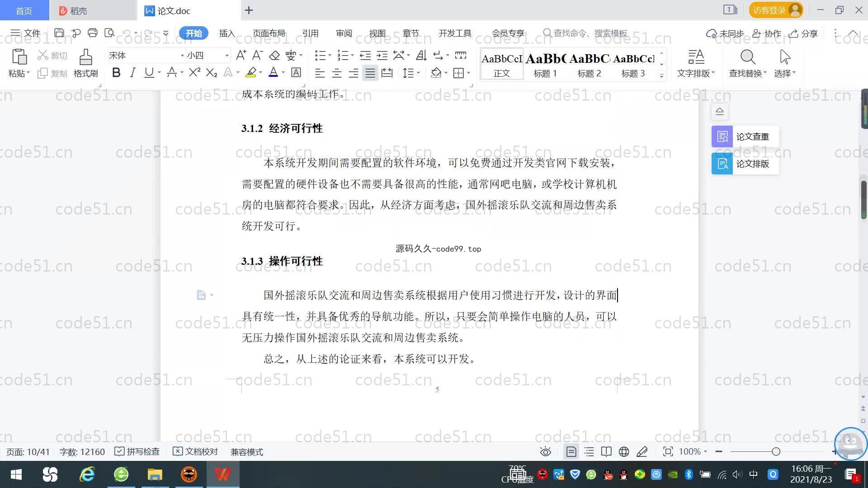Switch to reading layout view
The width and height of the screenshot is (868, 488).
pyautogui.click(x=606, y=451)
